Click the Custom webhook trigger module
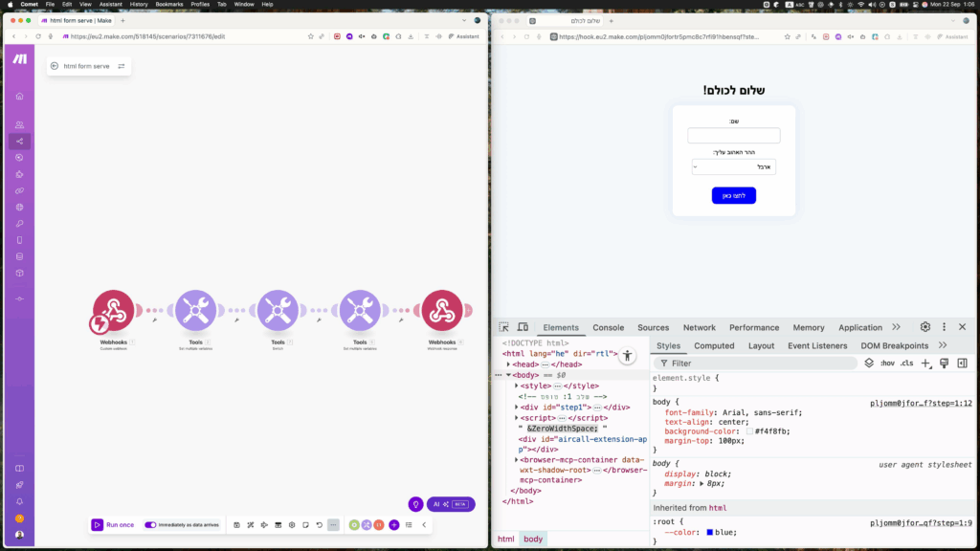980x551 pixels. (x=113, y=311)
